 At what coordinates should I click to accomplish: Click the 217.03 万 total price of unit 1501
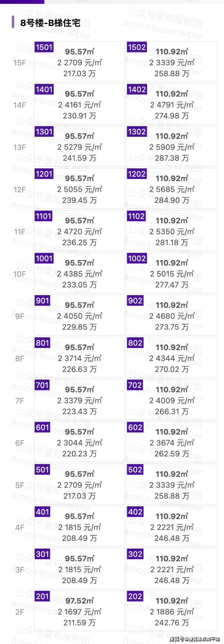[x=79, y=74]
